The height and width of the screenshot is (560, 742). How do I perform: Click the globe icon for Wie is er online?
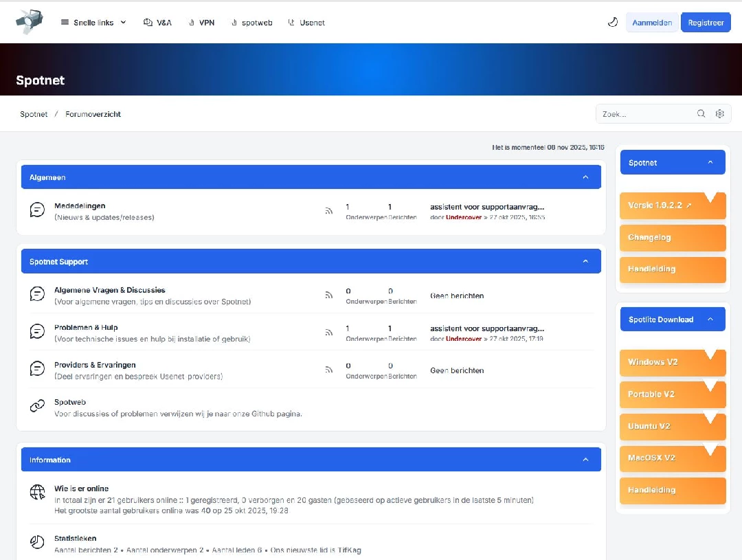[x=37, y=493]
